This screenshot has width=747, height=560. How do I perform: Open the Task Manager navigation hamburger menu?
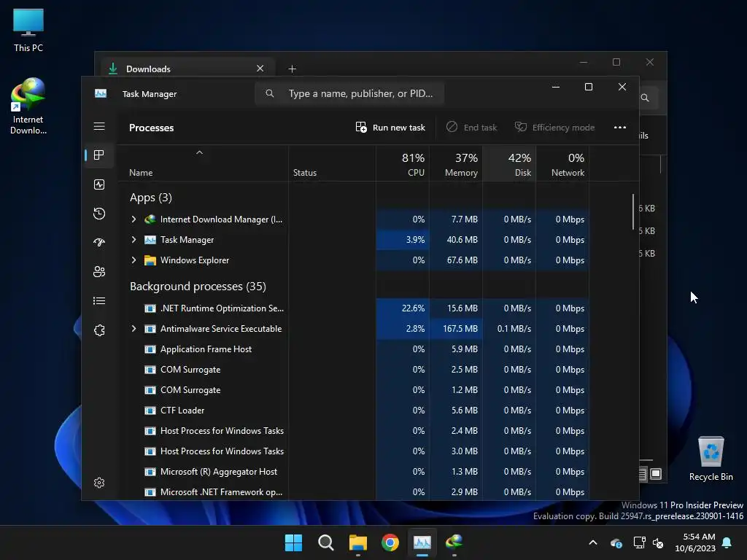pos(99,126)
